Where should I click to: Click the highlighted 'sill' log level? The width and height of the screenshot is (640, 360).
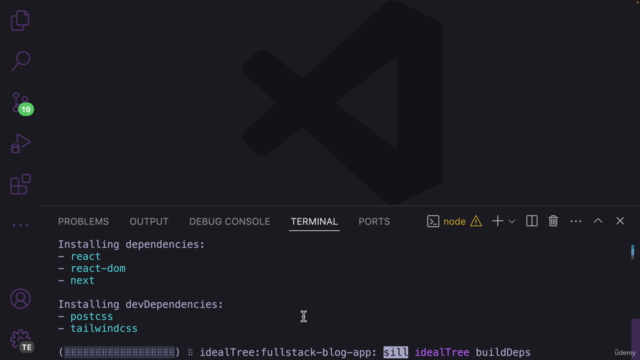point(396,352)
